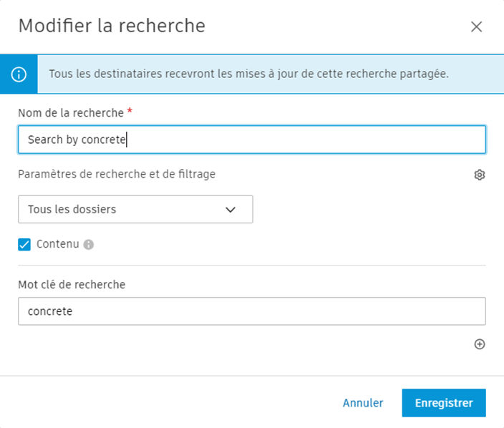Click the red required asterisk
This screenshot has height=428, width=504.
[130, 111]
